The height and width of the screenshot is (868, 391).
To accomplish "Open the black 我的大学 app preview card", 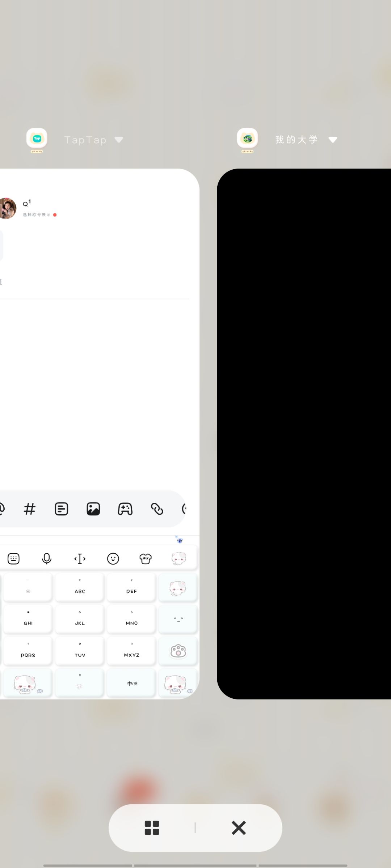I will coord(304,434).
